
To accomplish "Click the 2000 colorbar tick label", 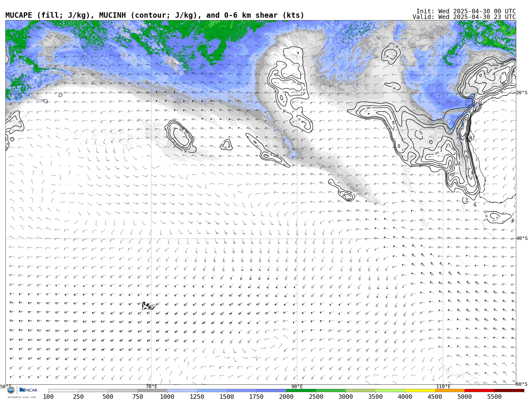I will (286, 397).
